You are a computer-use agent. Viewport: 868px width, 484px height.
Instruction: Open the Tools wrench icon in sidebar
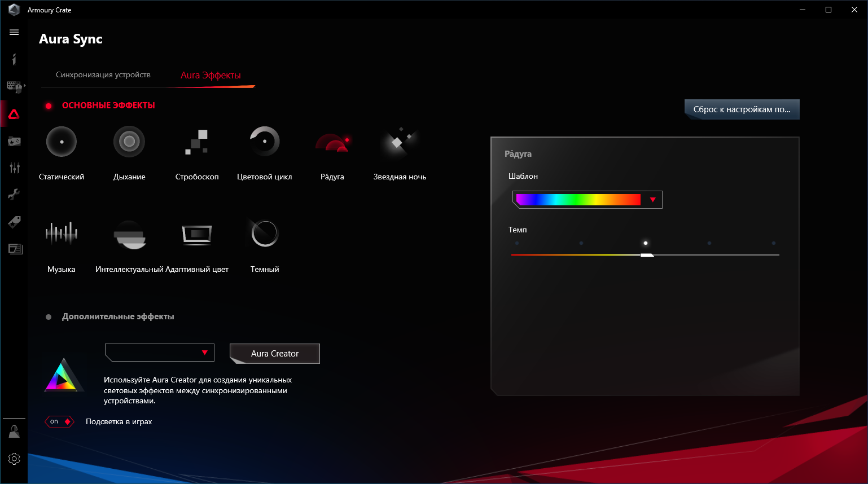pyautogui.click(x=14, y=195)
